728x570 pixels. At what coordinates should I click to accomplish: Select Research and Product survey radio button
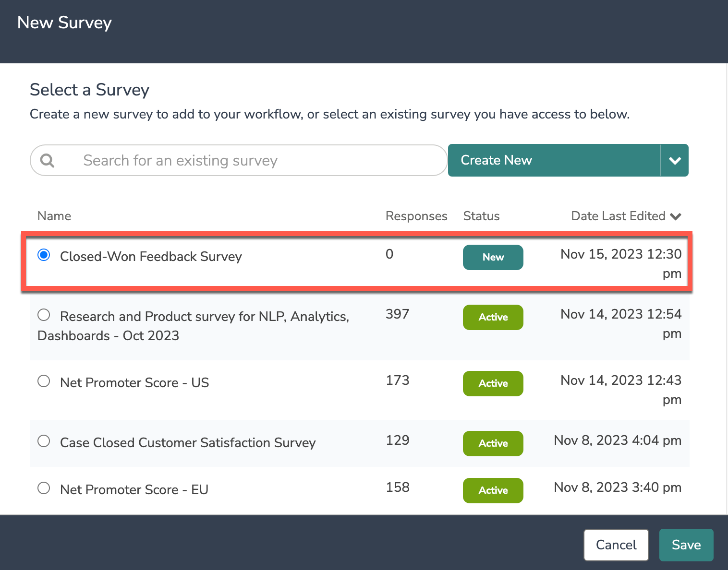(44, 315)
